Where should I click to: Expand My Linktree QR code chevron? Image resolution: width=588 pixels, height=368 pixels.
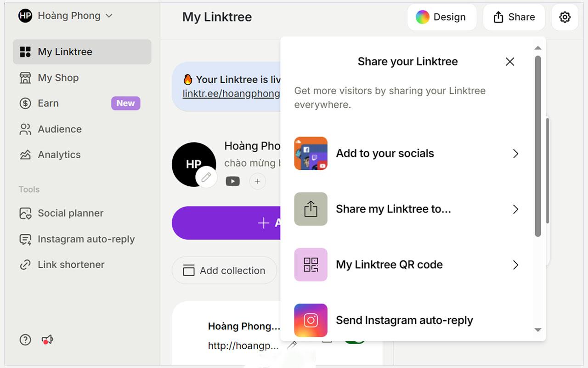(515, 265)
